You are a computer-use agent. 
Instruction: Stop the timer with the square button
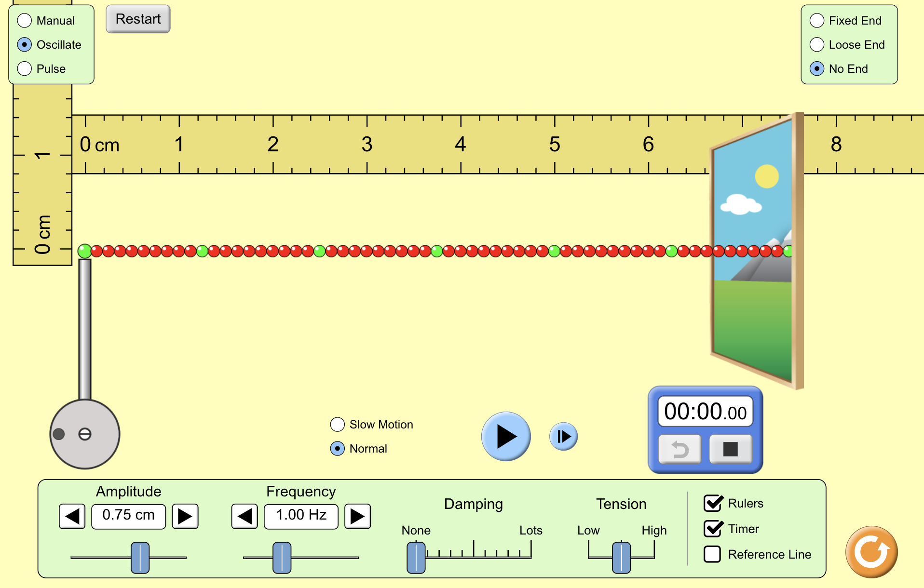[x=731, y=449]
